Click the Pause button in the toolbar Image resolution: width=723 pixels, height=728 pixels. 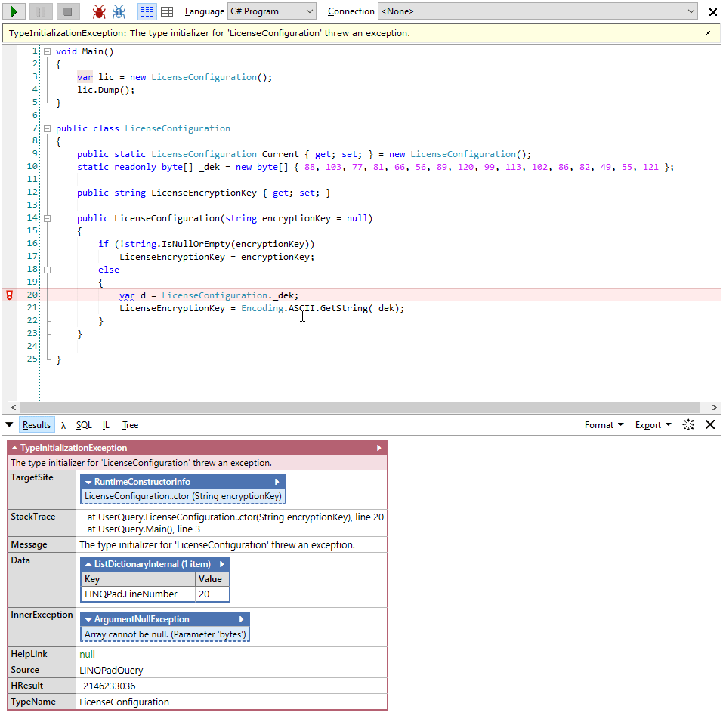point(41,11)
